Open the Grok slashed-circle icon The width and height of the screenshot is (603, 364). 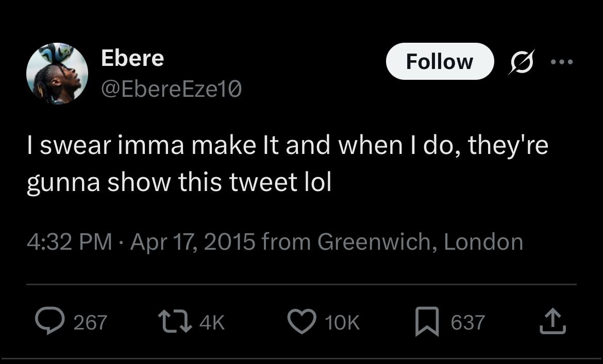pos(521,62)
